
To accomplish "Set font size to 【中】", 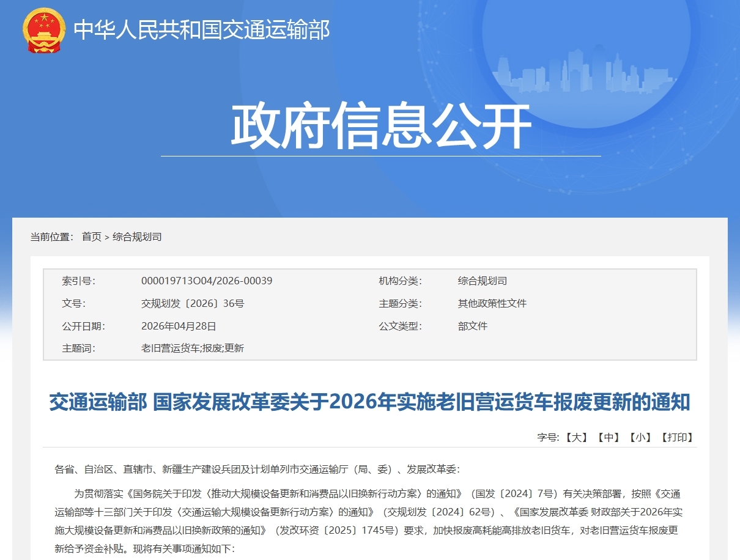I will 609,437.
